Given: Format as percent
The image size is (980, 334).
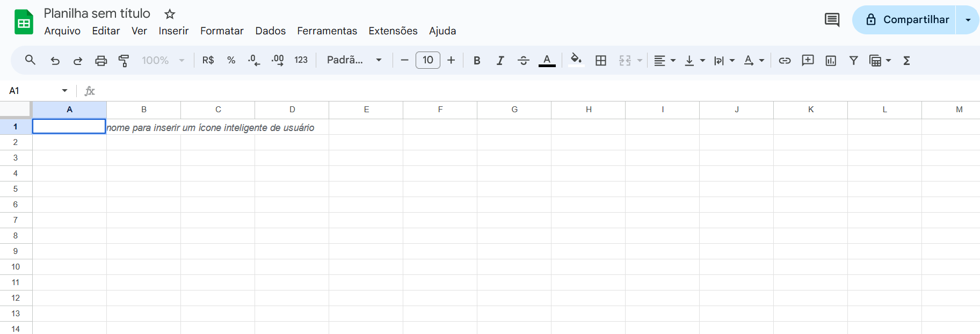Looking at the screenshot, I should pos(231,60).
